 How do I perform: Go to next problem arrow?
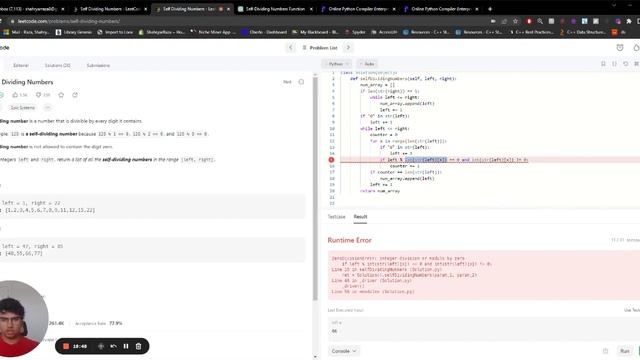click(x=348, y=48)
